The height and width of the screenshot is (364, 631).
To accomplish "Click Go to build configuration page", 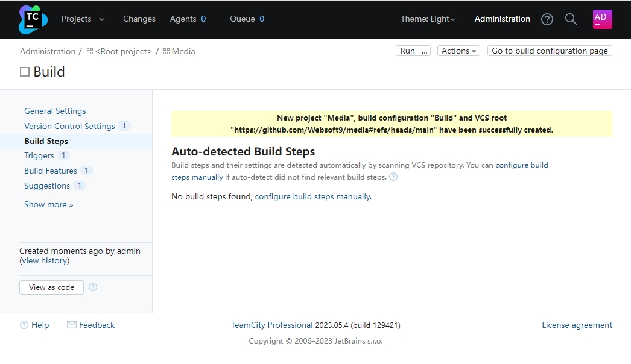I will pos(550,51).
